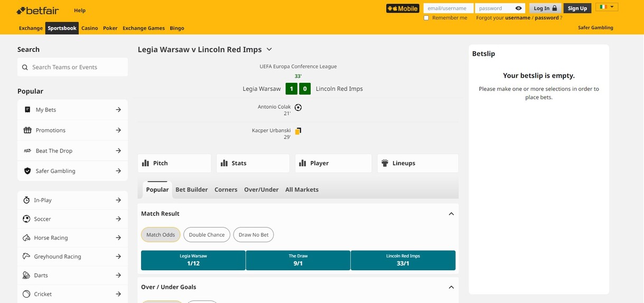Open My Bets via its arrow

click(x=118, y=110)
